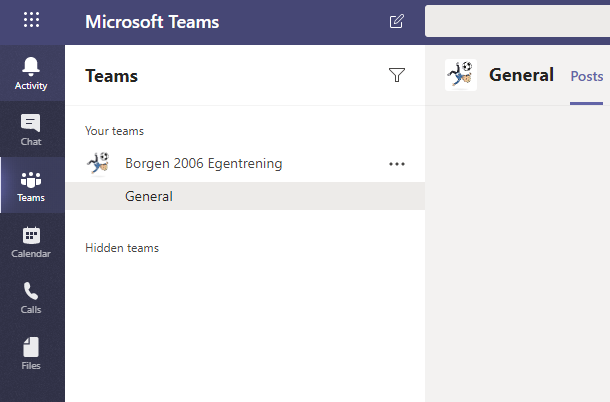Open the app launcher grid icon

click(x=31, y=19)
